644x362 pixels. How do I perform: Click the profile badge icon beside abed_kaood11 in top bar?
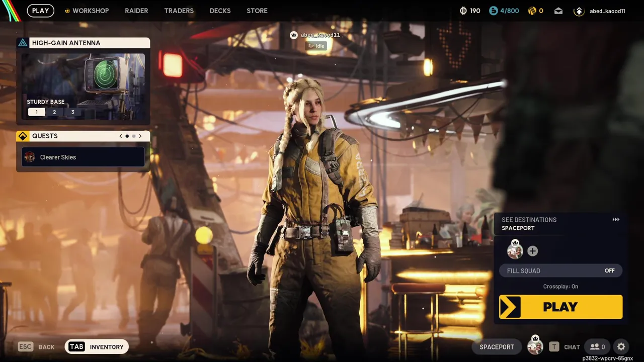(579, 11)
